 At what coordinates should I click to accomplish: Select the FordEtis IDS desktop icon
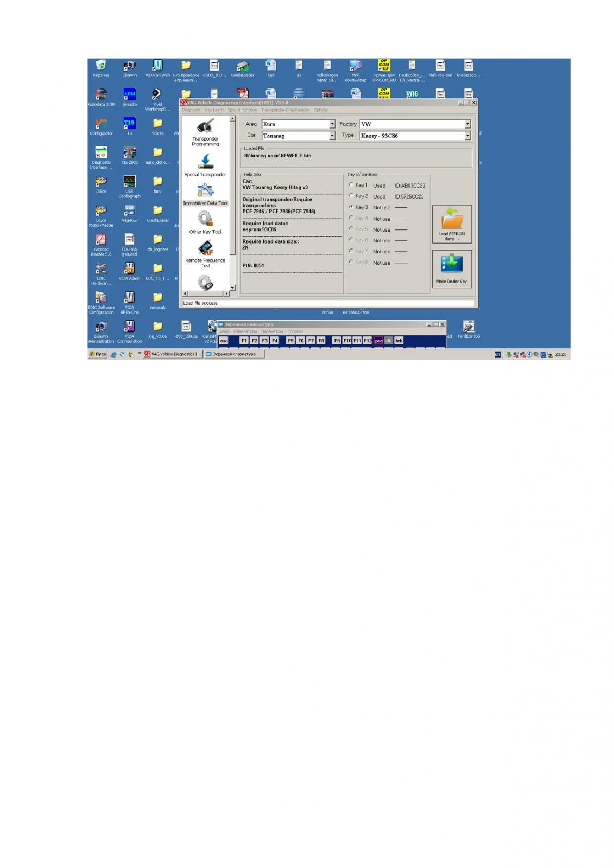tap(469, 330)
